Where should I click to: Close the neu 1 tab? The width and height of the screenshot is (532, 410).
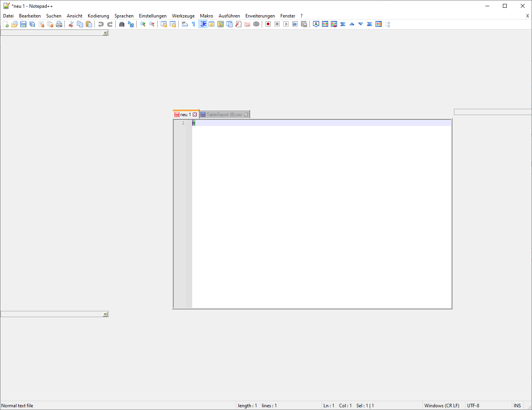click(195, 115)
